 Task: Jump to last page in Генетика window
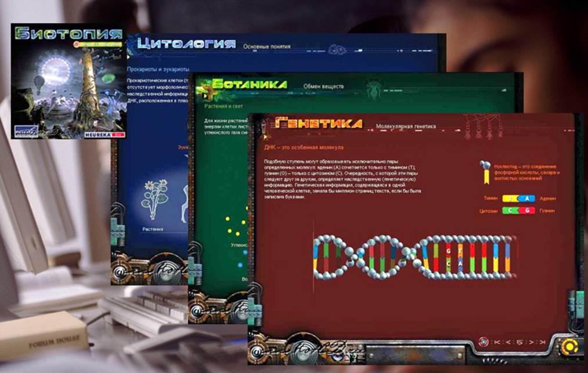coord(542,342)
